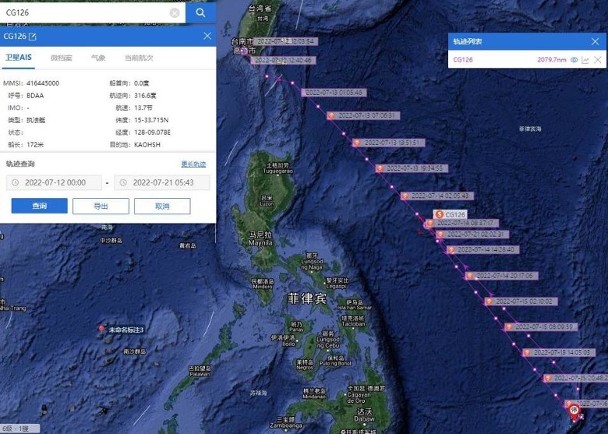This screenshot has height=434, width=608.
Task: Remove CG126 from the track list
Action: [598, 60]
